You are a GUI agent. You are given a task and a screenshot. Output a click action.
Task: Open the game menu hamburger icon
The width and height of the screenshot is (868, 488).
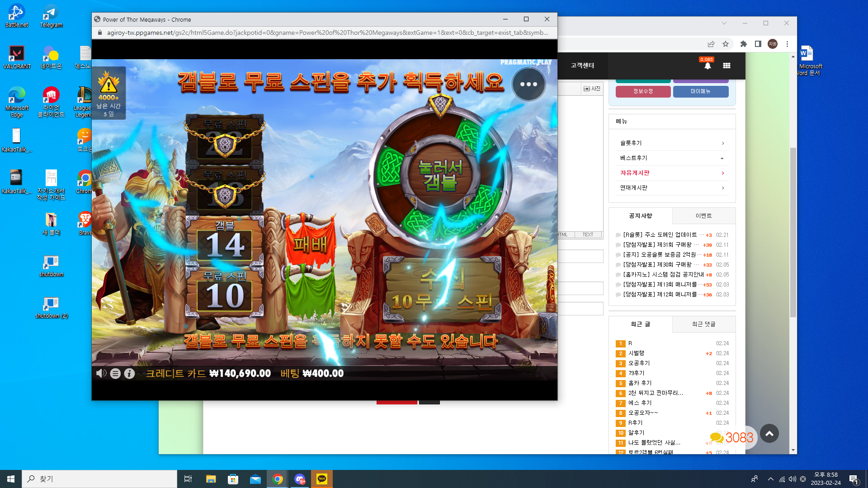pos(115,374)
